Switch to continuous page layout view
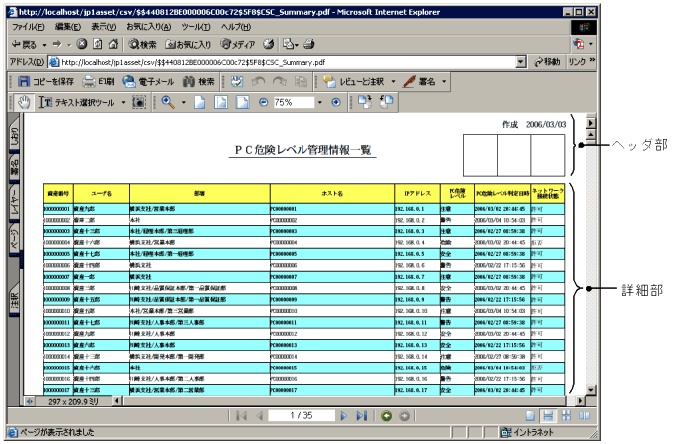 pos(549,415)
